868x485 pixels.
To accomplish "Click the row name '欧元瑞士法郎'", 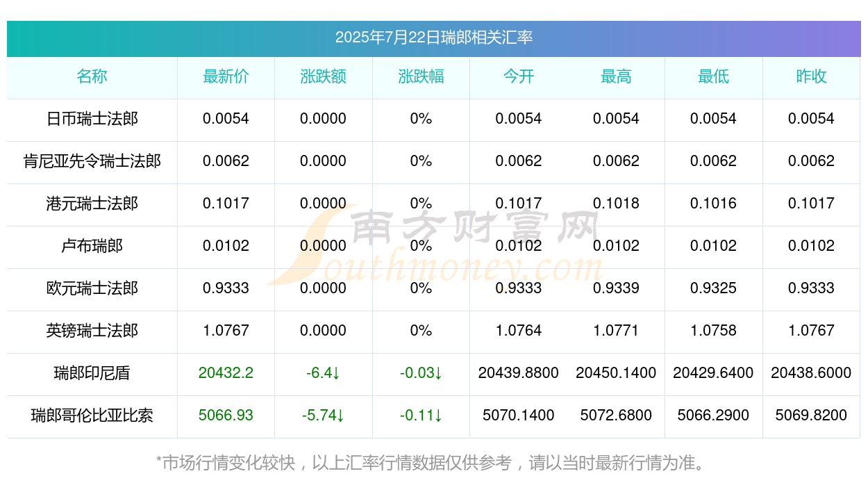I will [92, 288].
